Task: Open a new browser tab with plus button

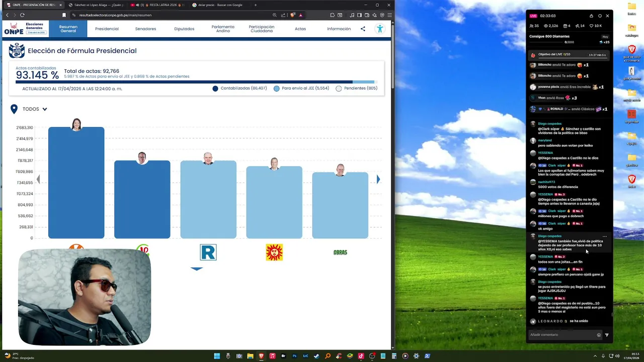Action: [255, 5]
